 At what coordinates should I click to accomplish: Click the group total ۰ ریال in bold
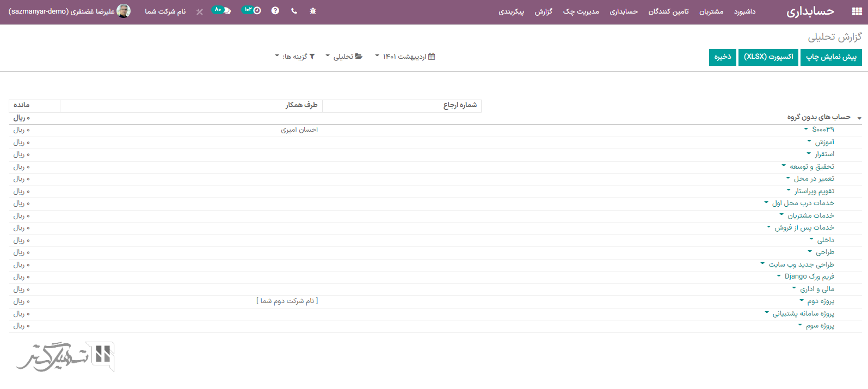click(x=22, y=118)
